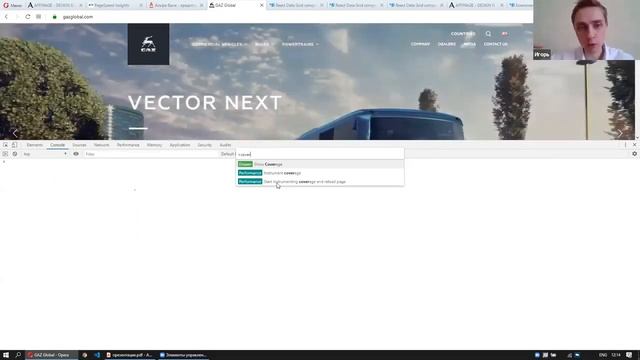Show the console sidebar
This screenshot has width=640, height=360.
coord(5,154)
